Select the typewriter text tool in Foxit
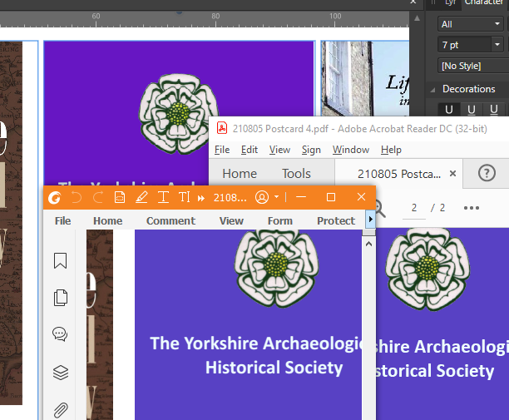The height and width of the screenshot is (420, 509). coord(185,197)
